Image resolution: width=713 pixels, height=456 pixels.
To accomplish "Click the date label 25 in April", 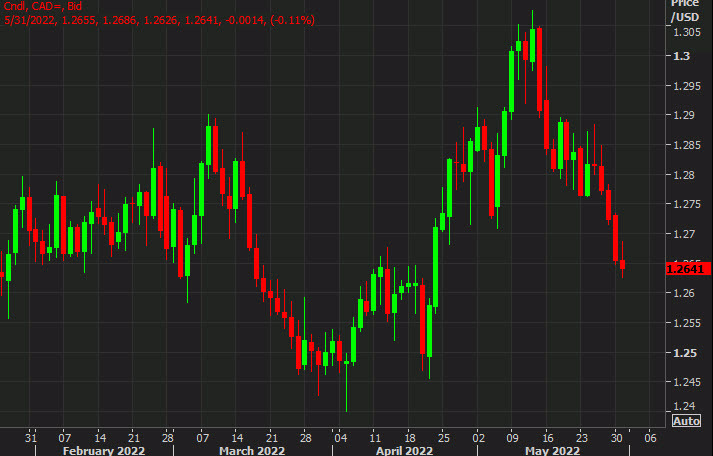I will coord(443,438).
